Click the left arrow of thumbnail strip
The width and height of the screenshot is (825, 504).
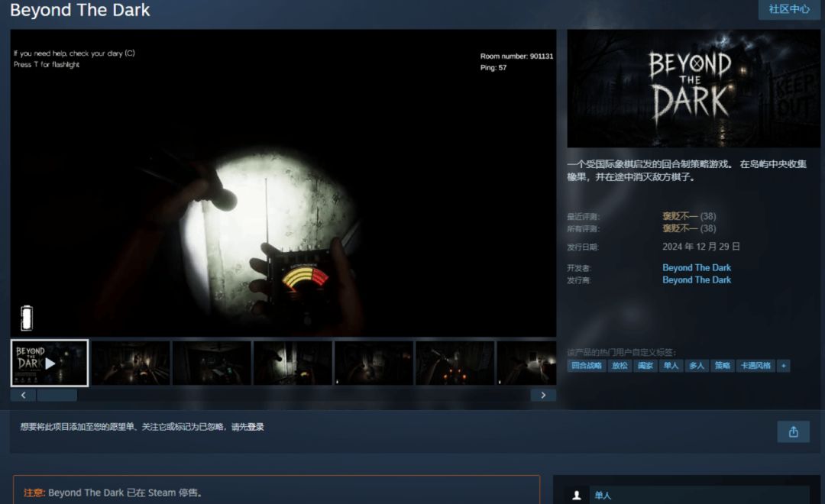click(23, 395)
